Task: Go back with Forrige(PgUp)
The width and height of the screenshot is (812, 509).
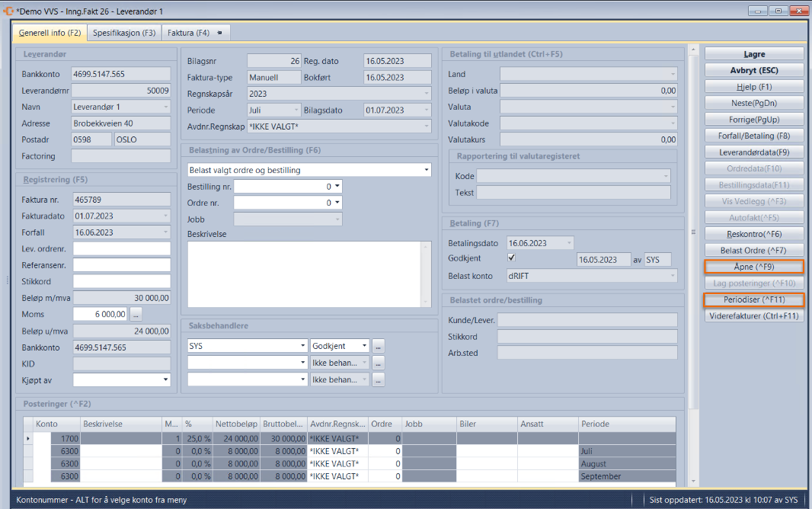Action: pos(754,120)
